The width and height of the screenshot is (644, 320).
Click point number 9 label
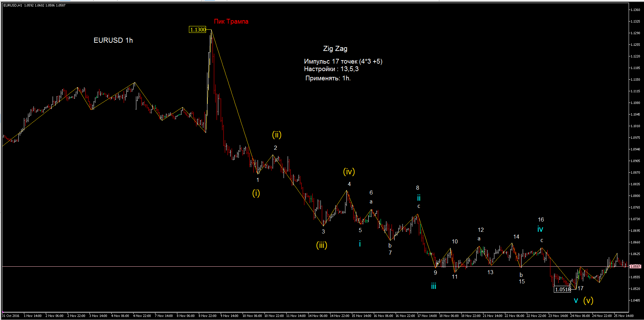pos(435,272)
